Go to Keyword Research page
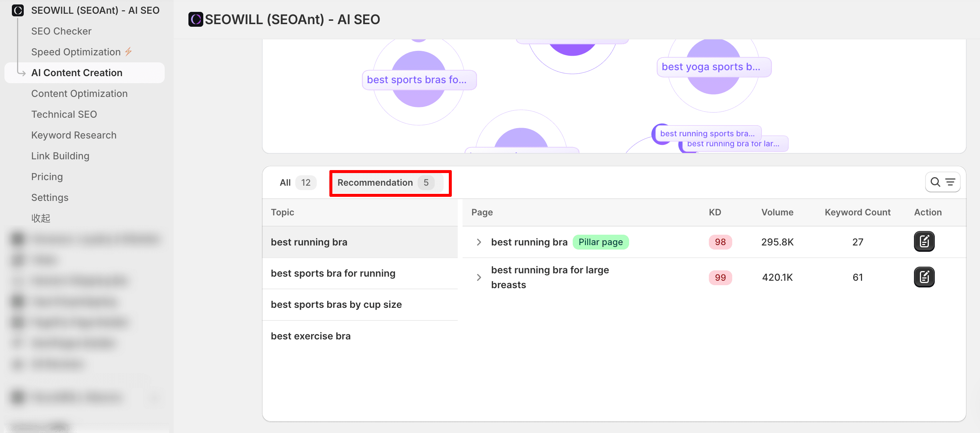 pos(73,135)
